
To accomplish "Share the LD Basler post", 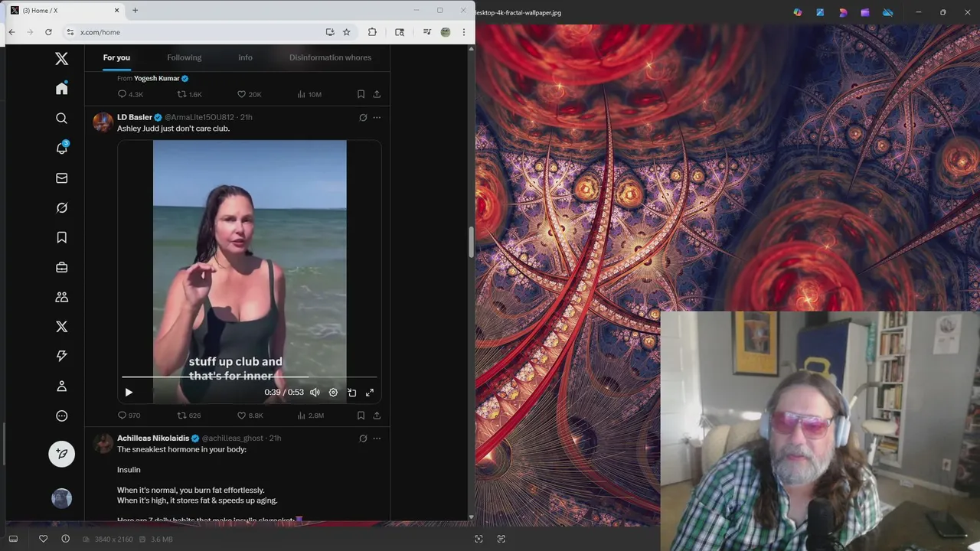I will (x=377, y=416).
